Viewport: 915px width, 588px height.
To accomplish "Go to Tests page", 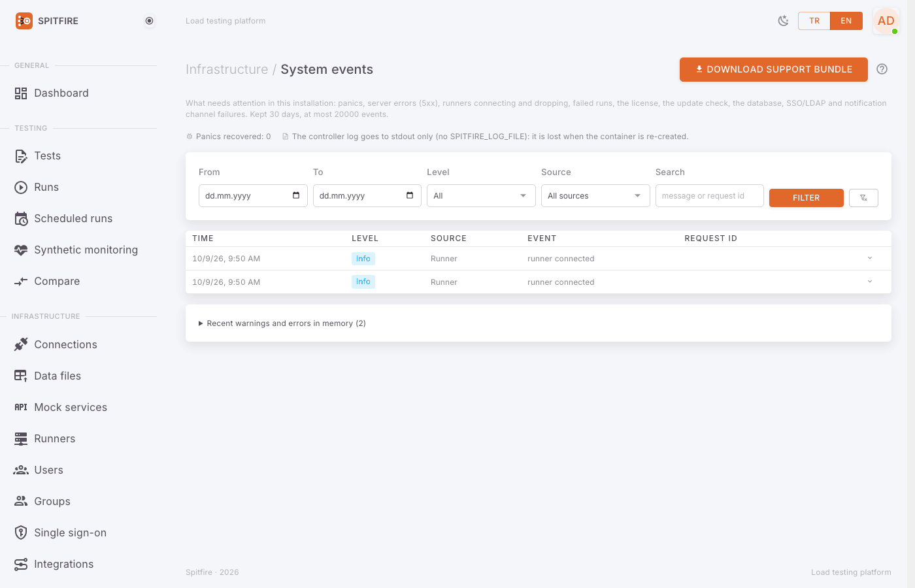I will [x=47, y=155].
